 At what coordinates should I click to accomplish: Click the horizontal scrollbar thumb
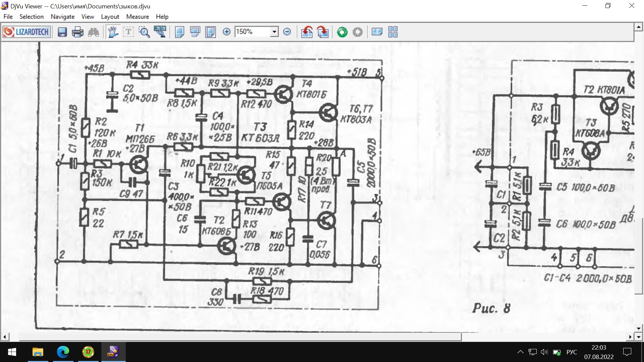240,337
